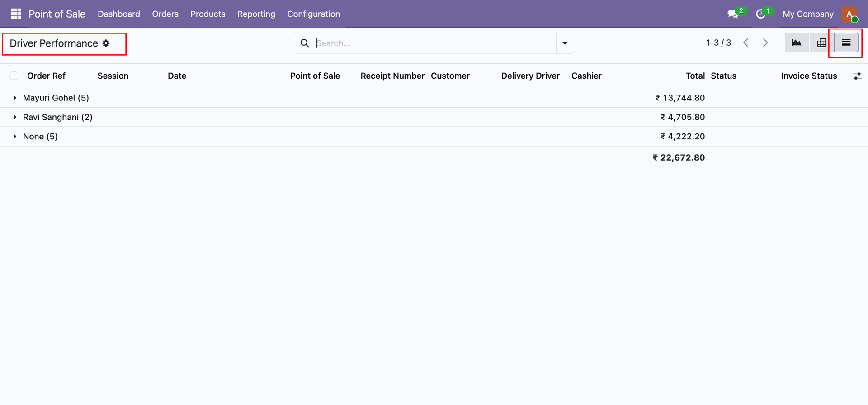
Task: Sort by the Total column
Action: [695, 76]
